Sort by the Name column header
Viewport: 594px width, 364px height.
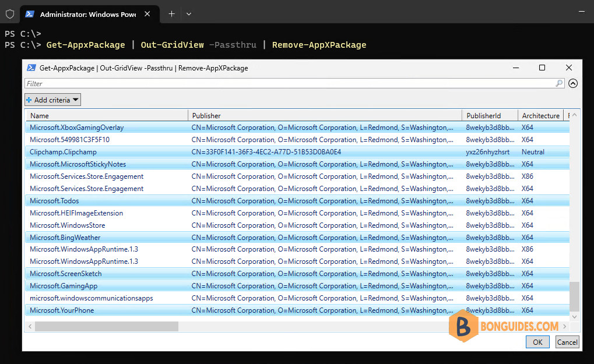click(x=106, y=115)
